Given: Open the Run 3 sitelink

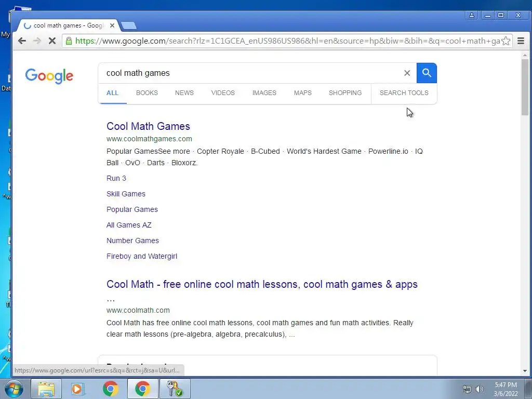Looking at the screenshot, I should coord(116,179).
